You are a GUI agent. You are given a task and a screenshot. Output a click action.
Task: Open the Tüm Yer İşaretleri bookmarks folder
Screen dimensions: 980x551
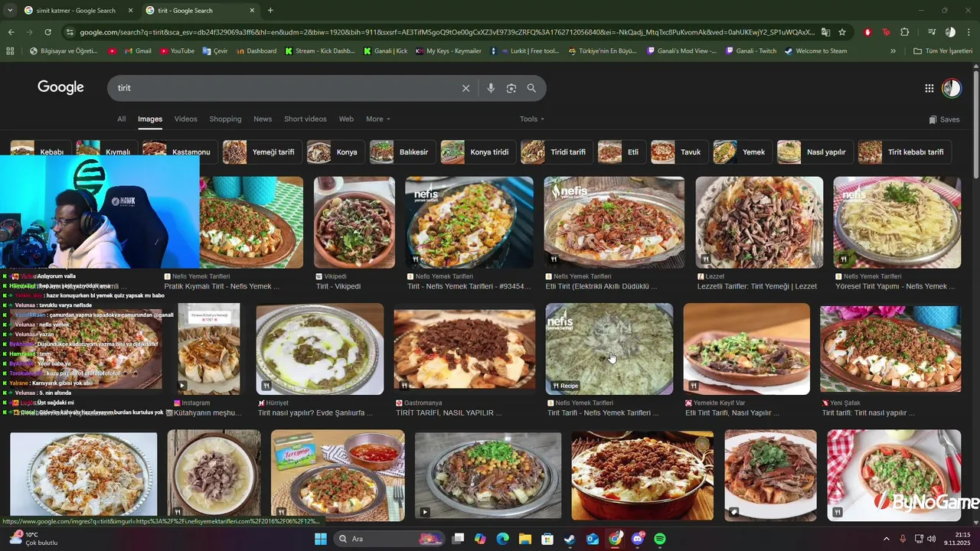(942, 51)
